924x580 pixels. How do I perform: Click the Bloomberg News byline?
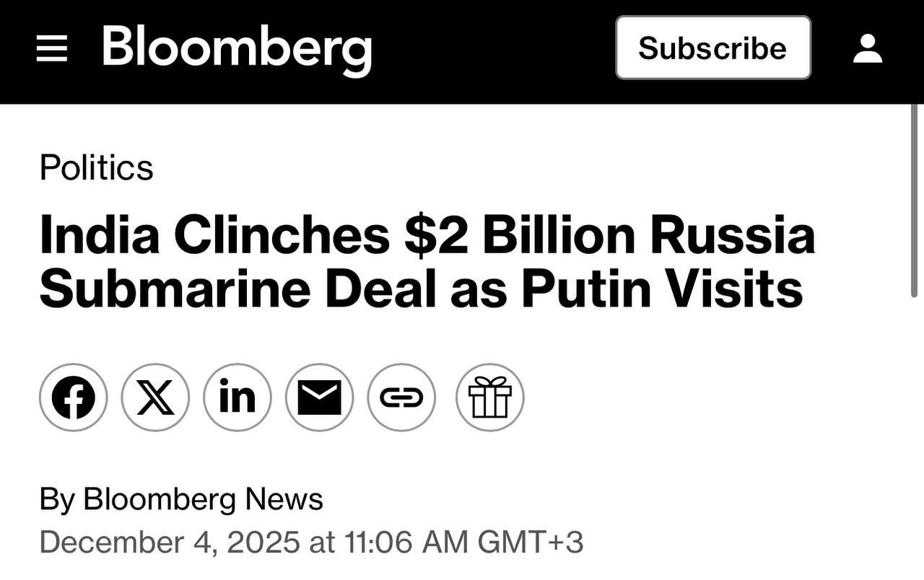[203, 499]
